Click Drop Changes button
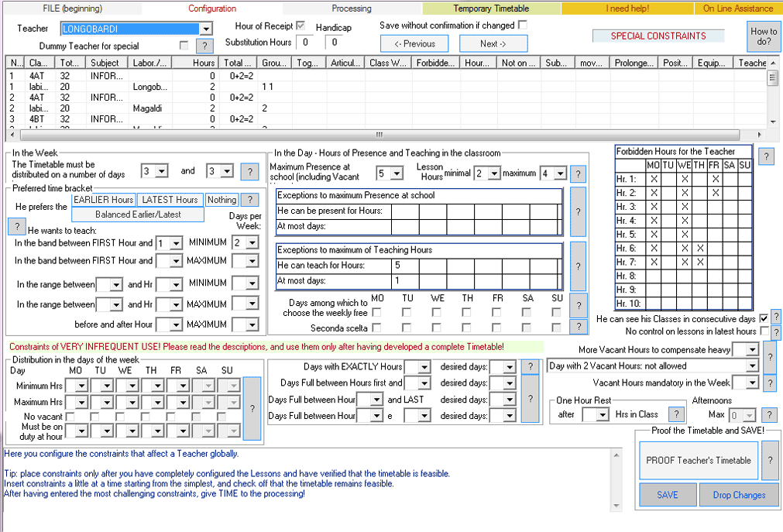Image resolution: width=783 pixels, height=532 pixels. point(739,495)
